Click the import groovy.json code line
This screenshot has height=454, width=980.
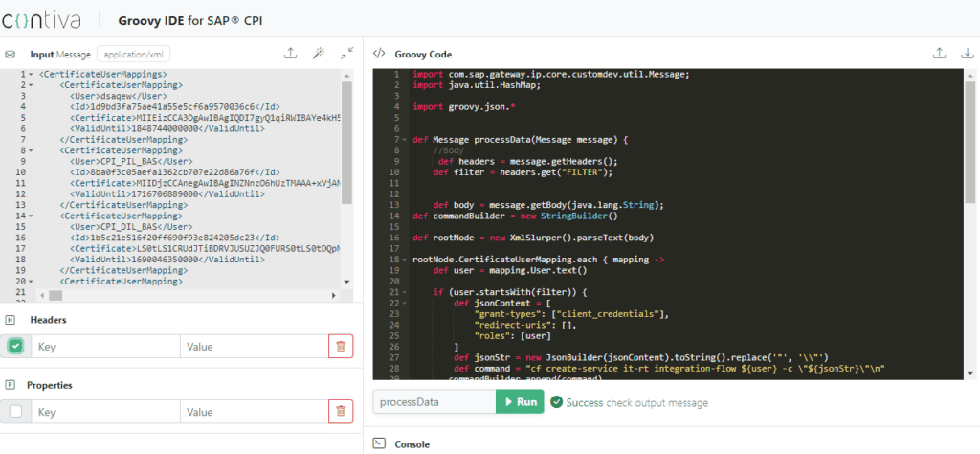pyautogui.click(x=465, y=107)
